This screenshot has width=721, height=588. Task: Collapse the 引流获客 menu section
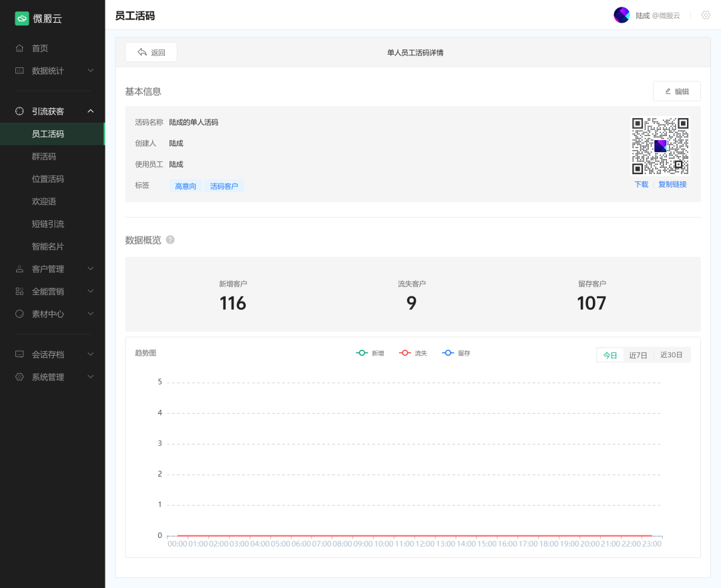tap(91, 111)
